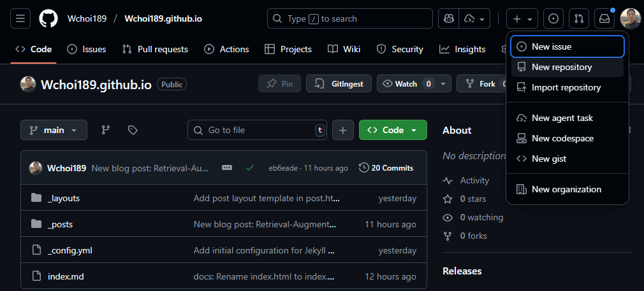Choose New gist menu item

[x=567, y=159]
